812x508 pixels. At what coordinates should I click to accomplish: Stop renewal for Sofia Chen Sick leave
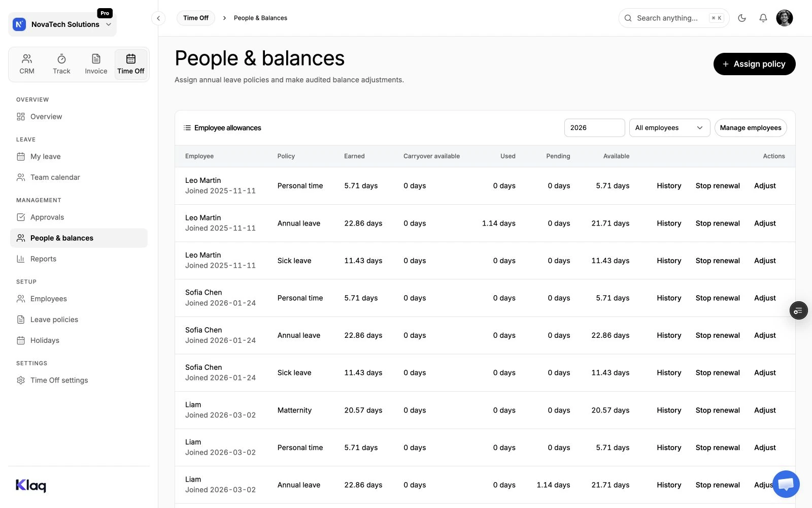718,373
